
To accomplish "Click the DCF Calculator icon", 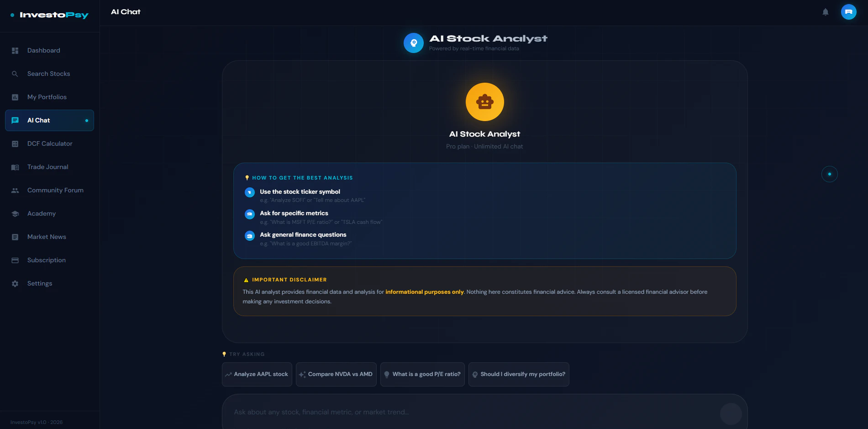I will pyautogui.click(x=15, y=144).
